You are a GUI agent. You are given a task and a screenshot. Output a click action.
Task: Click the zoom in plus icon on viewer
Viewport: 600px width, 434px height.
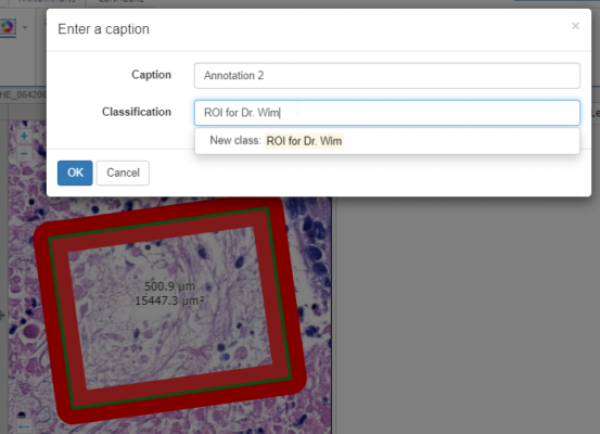tap(24, 138)
